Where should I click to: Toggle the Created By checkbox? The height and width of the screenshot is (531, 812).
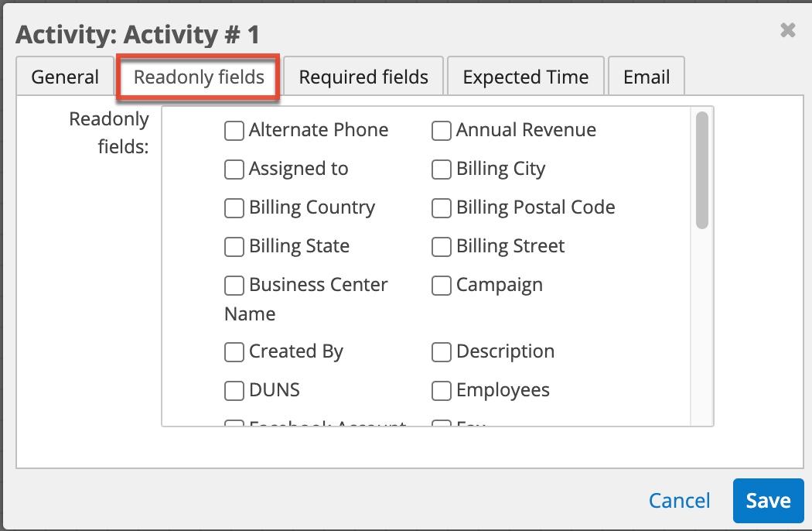click(x=234, y=352)
